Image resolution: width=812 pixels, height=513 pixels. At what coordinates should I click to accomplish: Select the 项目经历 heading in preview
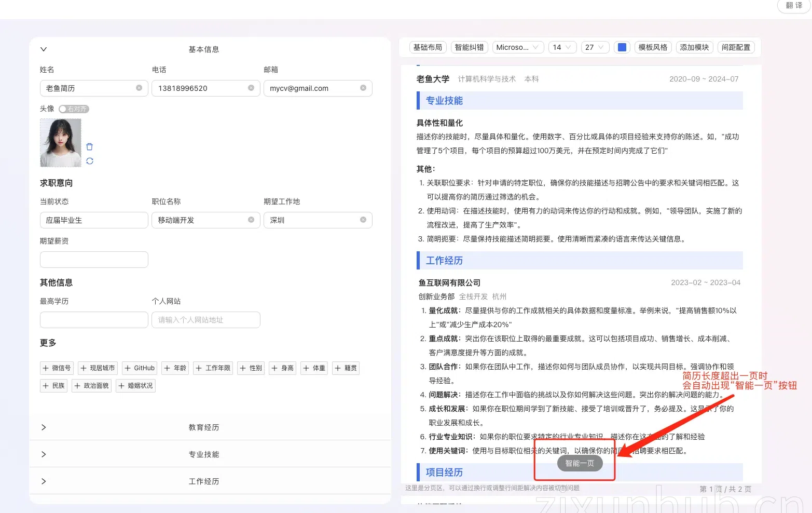tap(444, 473)
